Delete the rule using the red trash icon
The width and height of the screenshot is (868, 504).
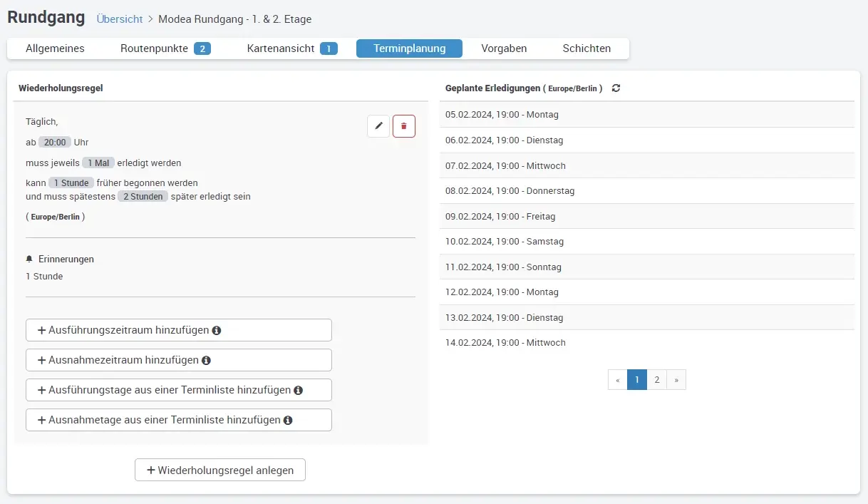[x=404, y=126]
